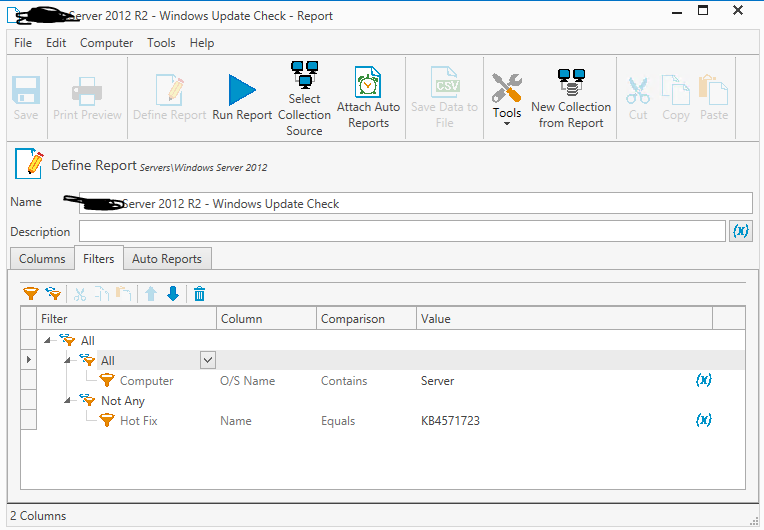Click variable (x) icon beside Description field
The image size is (764, 530).
741,231
